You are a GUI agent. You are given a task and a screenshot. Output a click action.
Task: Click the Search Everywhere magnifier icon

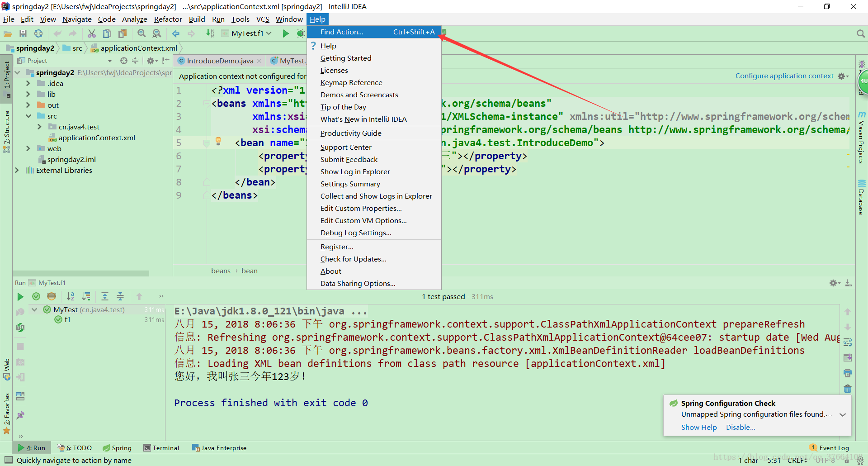point(860,33)
